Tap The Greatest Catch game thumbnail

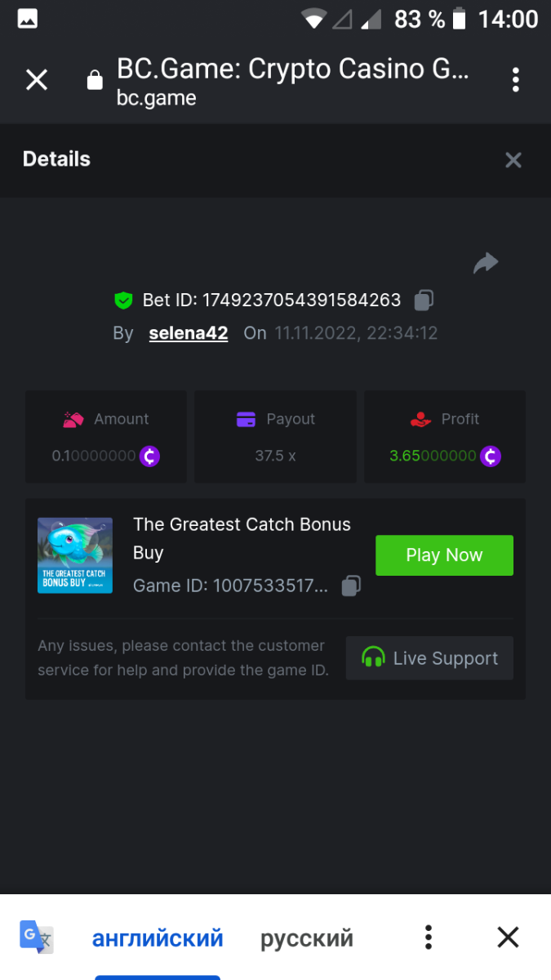click(x=75, y=555)
